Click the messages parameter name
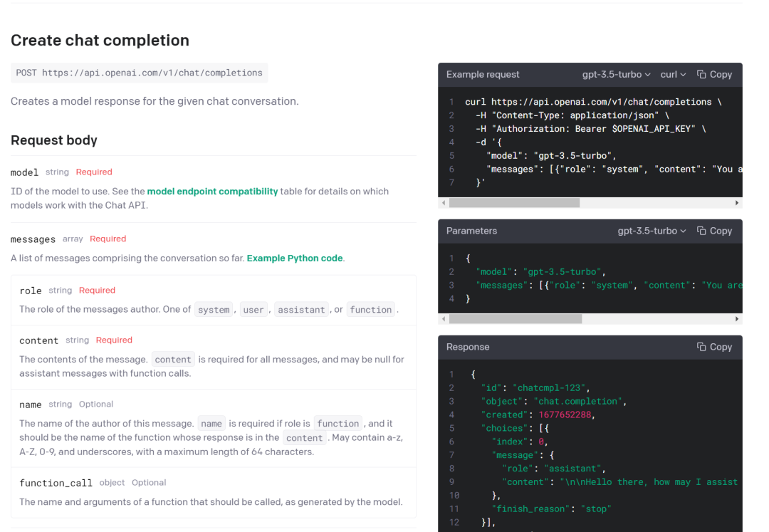 (x=33, y=239)
